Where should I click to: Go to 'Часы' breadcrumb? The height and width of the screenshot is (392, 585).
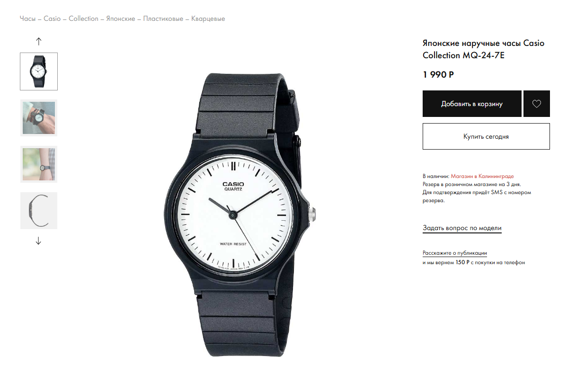click(27, 19)
